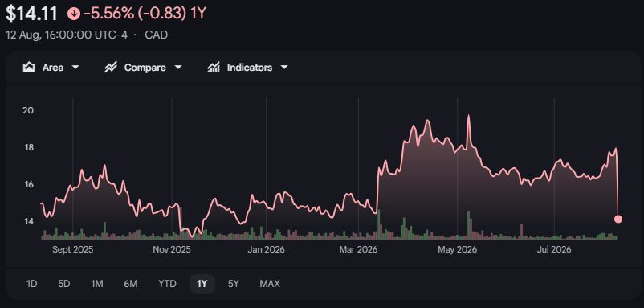Show the 5Y price history

[x=234, y=284]
